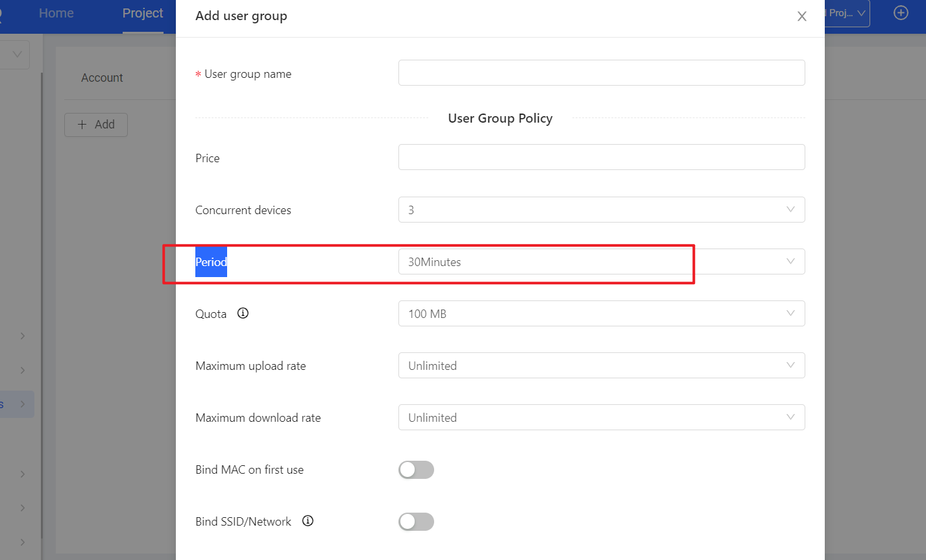Open the Concurrent devices dropdown
This screenshot has height=560, width=926.
[x=601, y=210]
